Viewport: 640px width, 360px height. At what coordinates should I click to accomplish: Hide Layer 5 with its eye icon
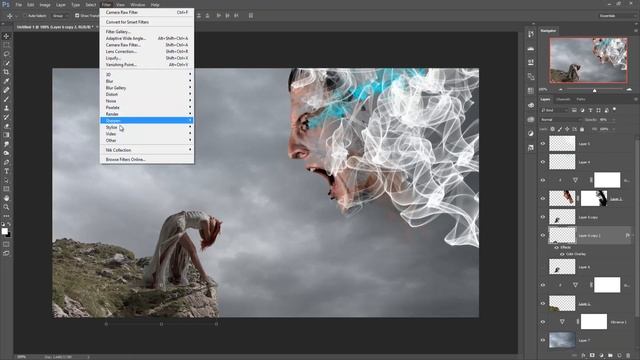click(x=543, y=144)
